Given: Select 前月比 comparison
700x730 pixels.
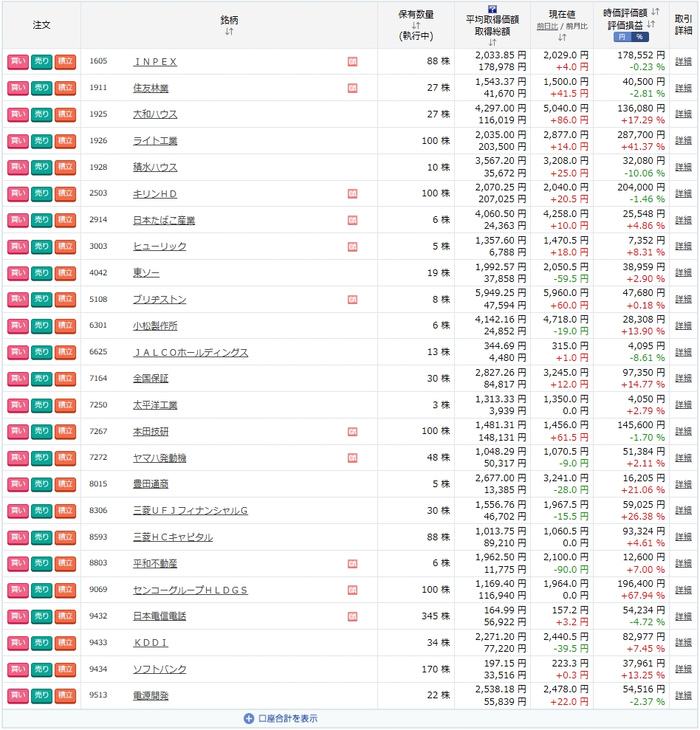Looking at the screenshot, I should click(x=577, y=27).
